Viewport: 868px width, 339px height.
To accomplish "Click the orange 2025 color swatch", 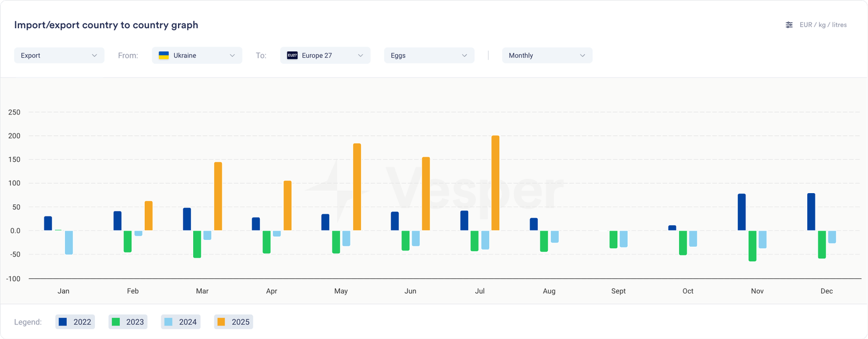I will click(221, 322).
